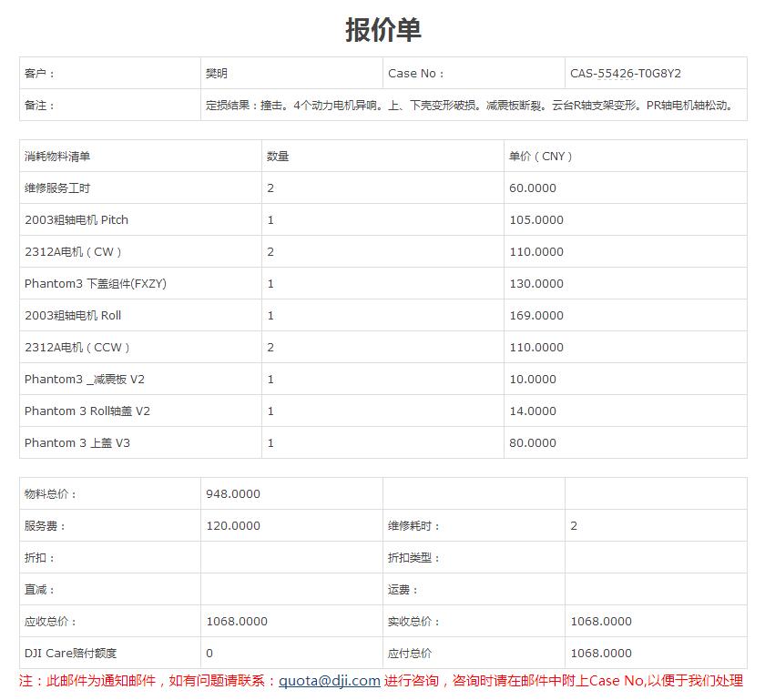This screenshot has height=700, width=765.
Task: Click the 应收总价： label
Action: click(50, 621)
